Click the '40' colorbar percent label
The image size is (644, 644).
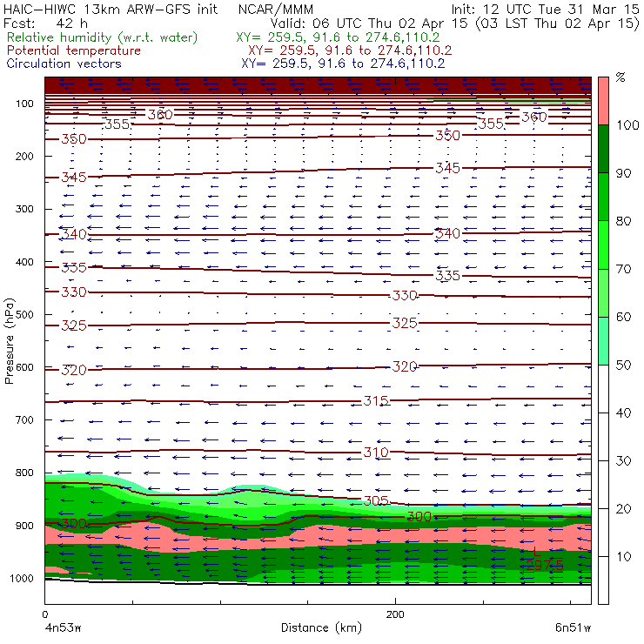point(624,413)
